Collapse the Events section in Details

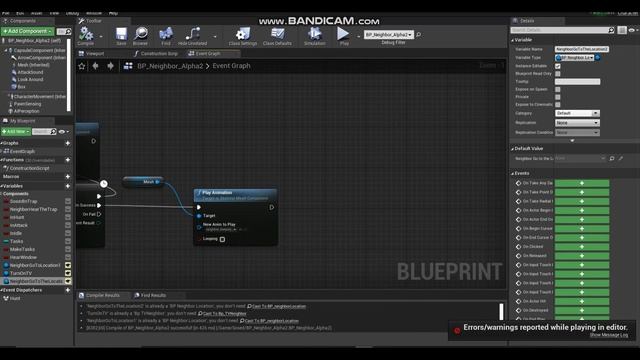[x=513, y=174]
